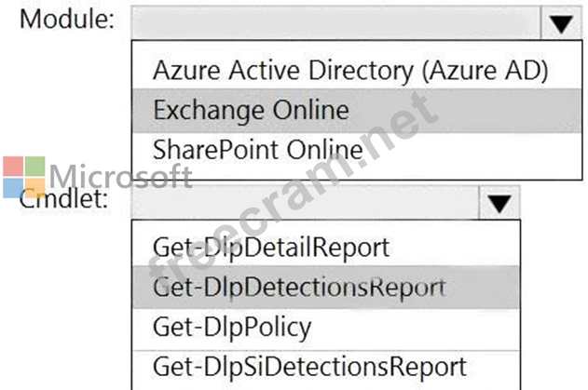This screenshot has width=588, height=390.
Task: Click the Microsoft wordmark text
Action: pyautogui.click(x=120, y=176)
